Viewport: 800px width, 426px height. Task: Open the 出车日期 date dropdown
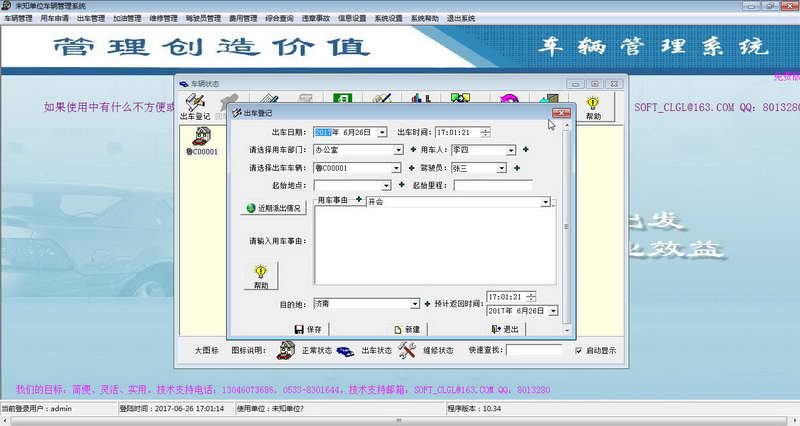click(x=382, y=133)
